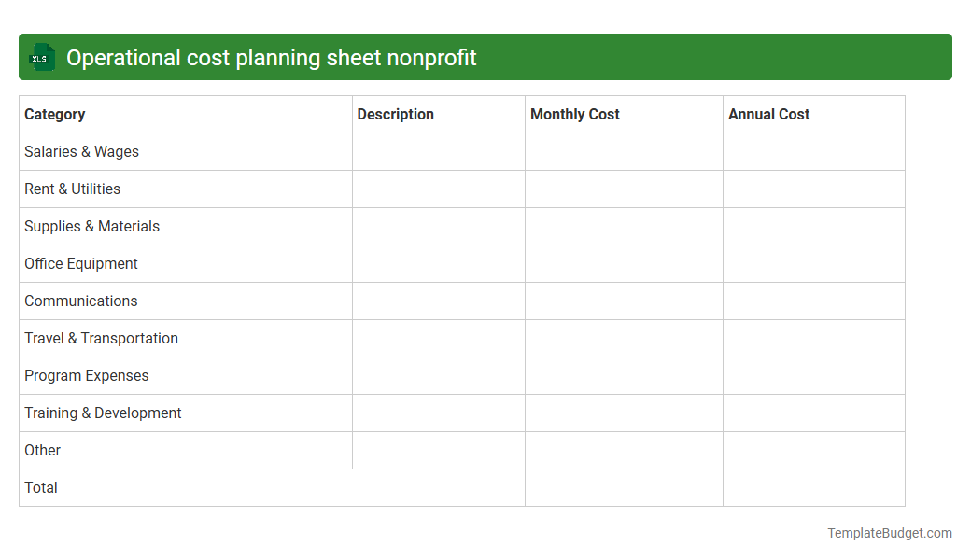Click the Salaries & Wages row label

point(81,151)
